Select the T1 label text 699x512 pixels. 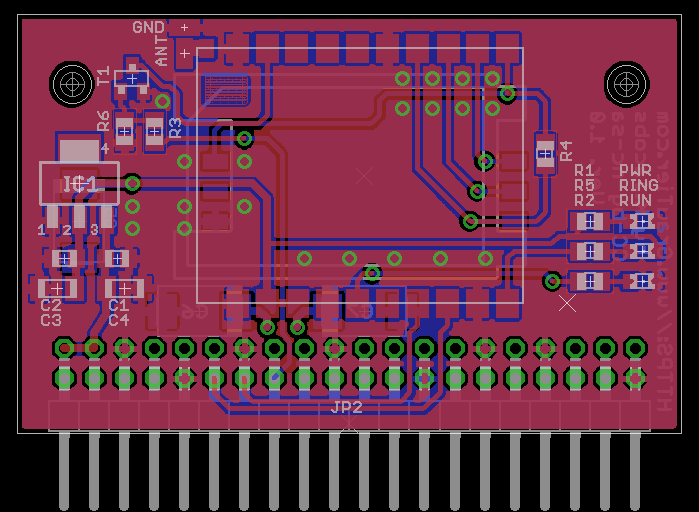tap(103, 75)
